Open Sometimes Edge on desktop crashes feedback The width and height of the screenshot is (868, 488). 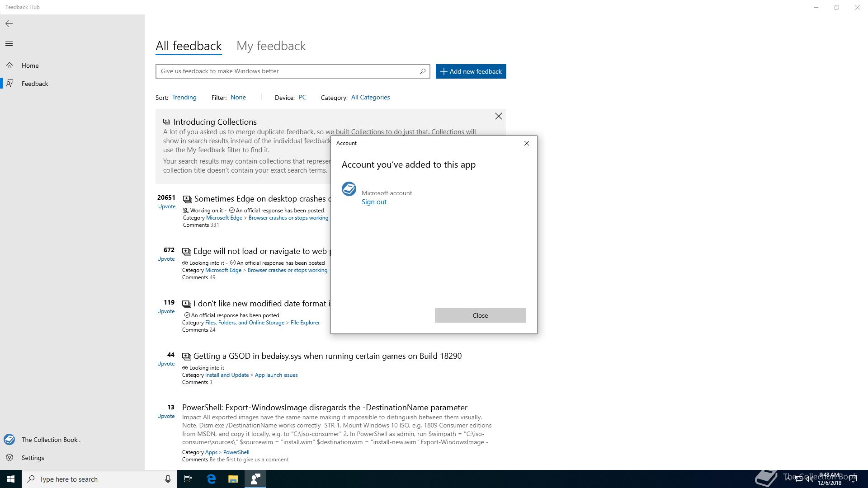pos(262,199)
